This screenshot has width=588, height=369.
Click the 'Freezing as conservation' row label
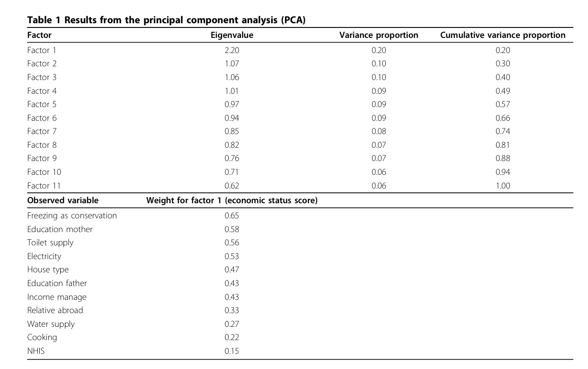[72, 216]
